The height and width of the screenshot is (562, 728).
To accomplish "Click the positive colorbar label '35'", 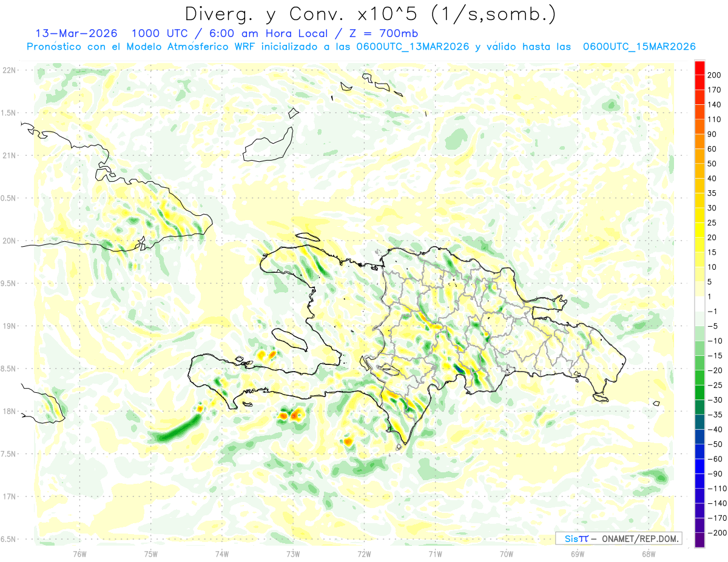I will click(712, 193).
